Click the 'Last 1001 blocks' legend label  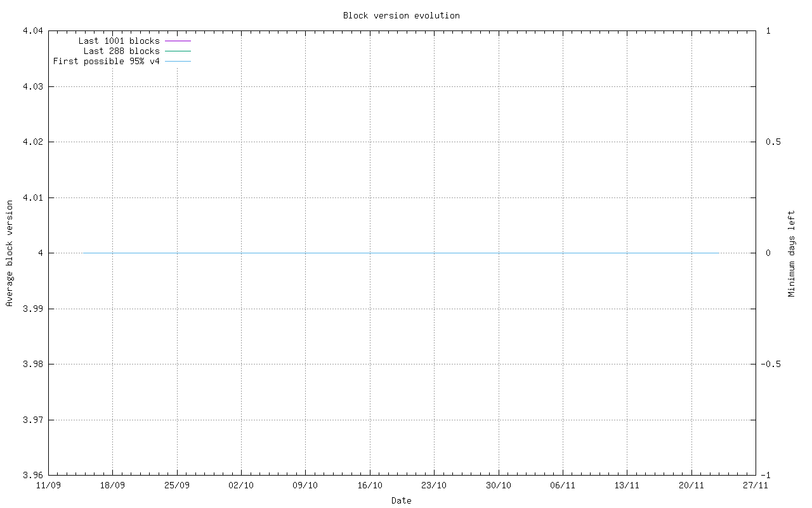pos(119,41)
